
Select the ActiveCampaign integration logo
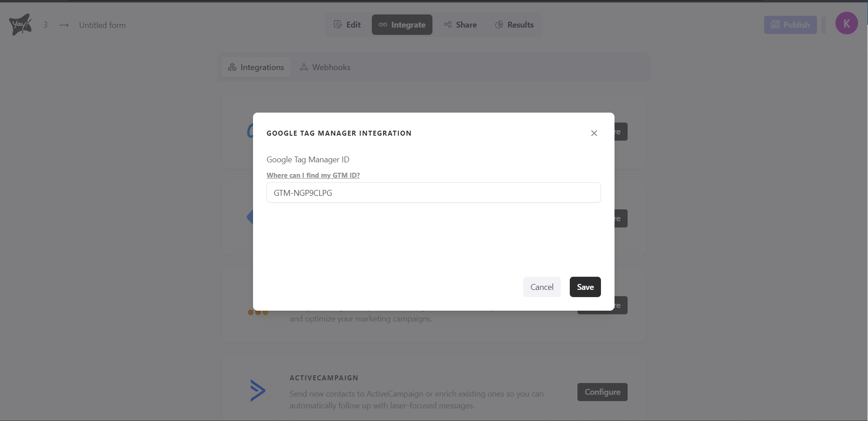click(x=257, y=390)
